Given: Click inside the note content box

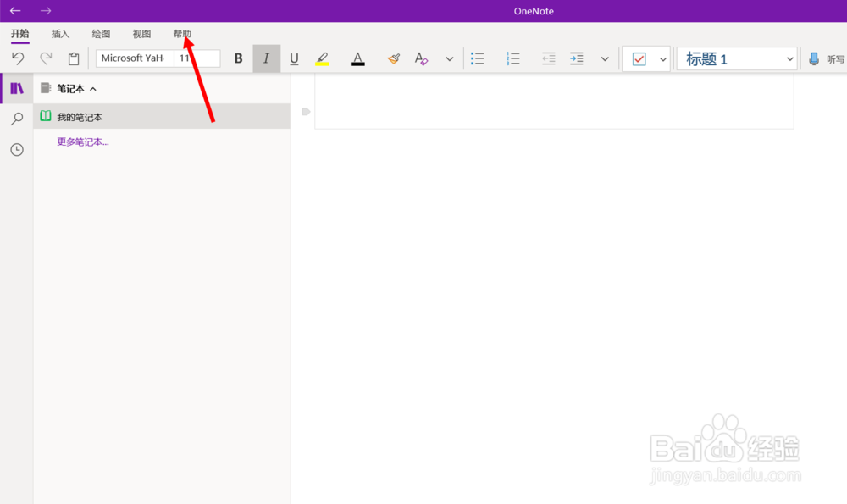Looking at the screenshot, I should 554,102.
